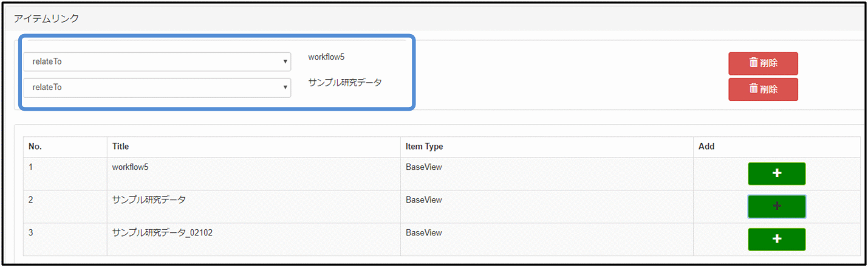Open the relateTo dropdown beside workflow5
This screenshot has height=267, width=868.
(x=157, y=61)
